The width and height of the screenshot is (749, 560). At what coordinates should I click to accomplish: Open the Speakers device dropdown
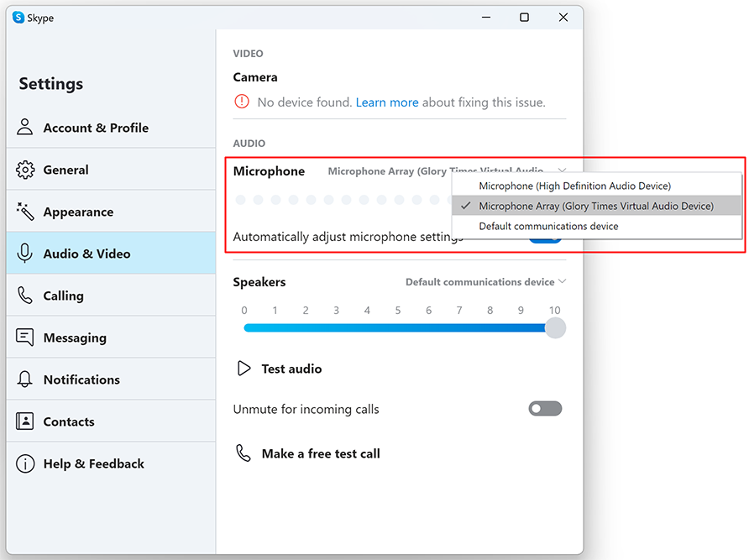tap(486, 282)
